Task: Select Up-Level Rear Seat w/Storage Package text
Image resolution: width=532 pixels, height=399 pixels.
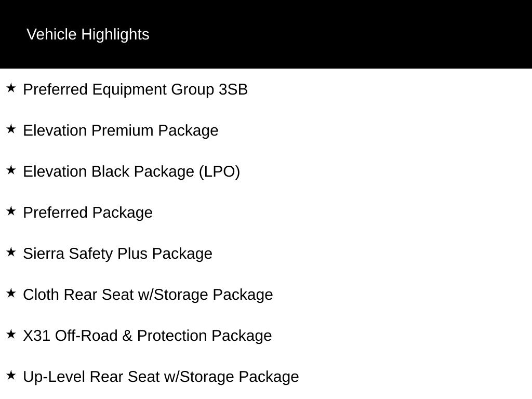Action: [161, 377]
